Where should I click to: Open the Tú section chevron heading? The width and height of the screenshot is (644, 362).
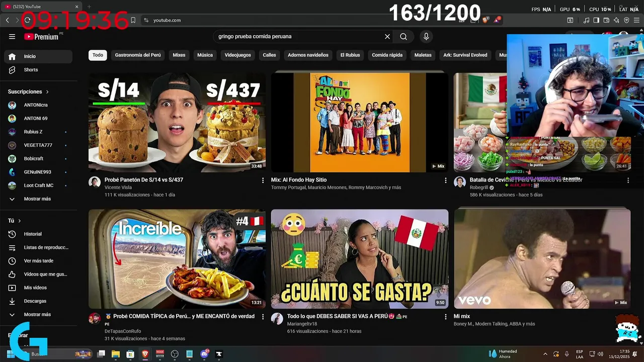coord(15,221)
